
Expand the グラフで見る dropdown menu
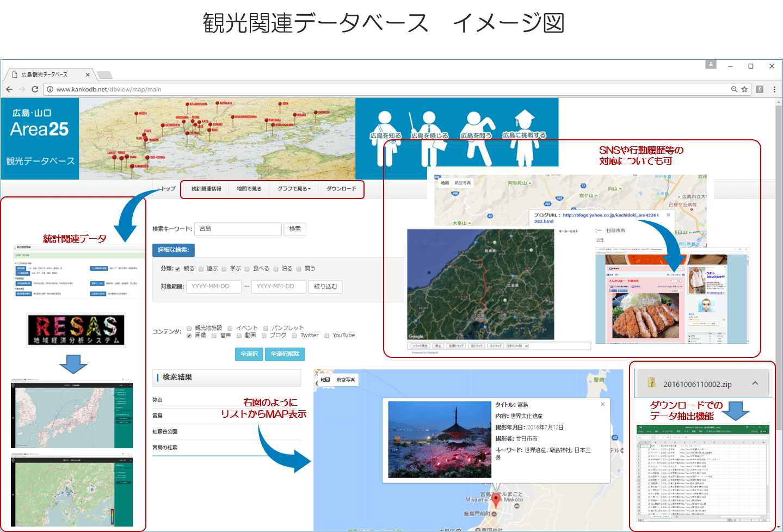coord(294,189)
